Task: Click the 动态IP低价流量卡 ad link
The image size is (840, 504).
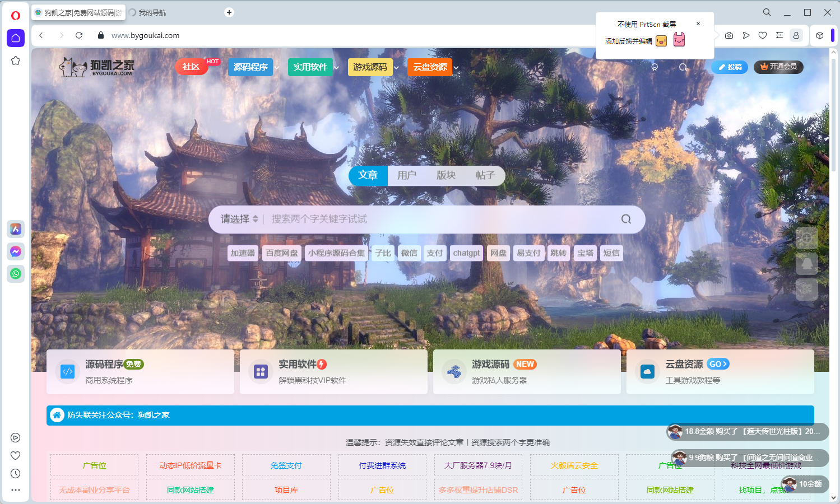Action: click(191, 465)
